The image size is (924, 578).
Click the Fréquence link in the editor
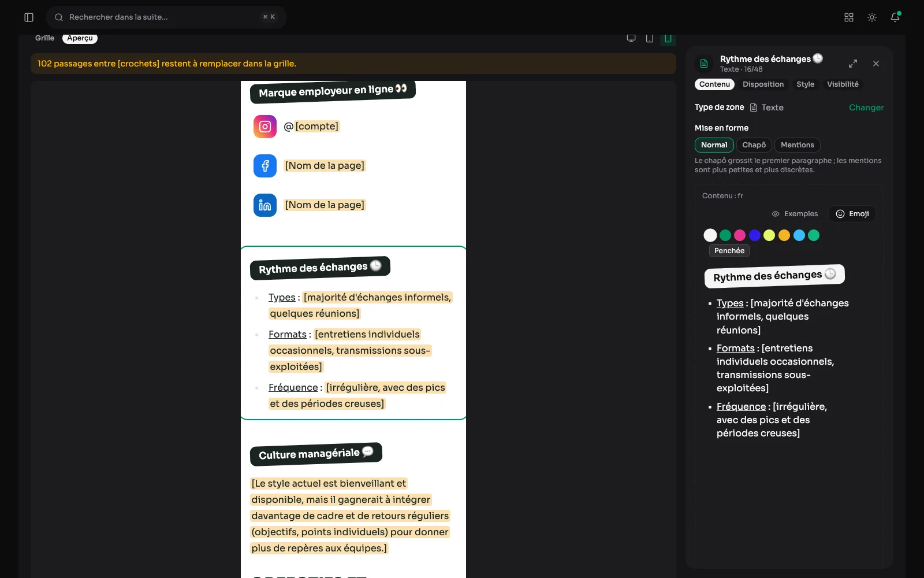tap(741, 407)
